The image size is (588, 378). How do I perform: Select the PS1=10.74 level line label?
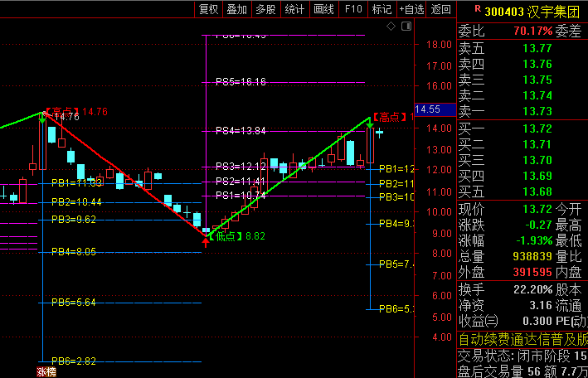click(241, 195)
